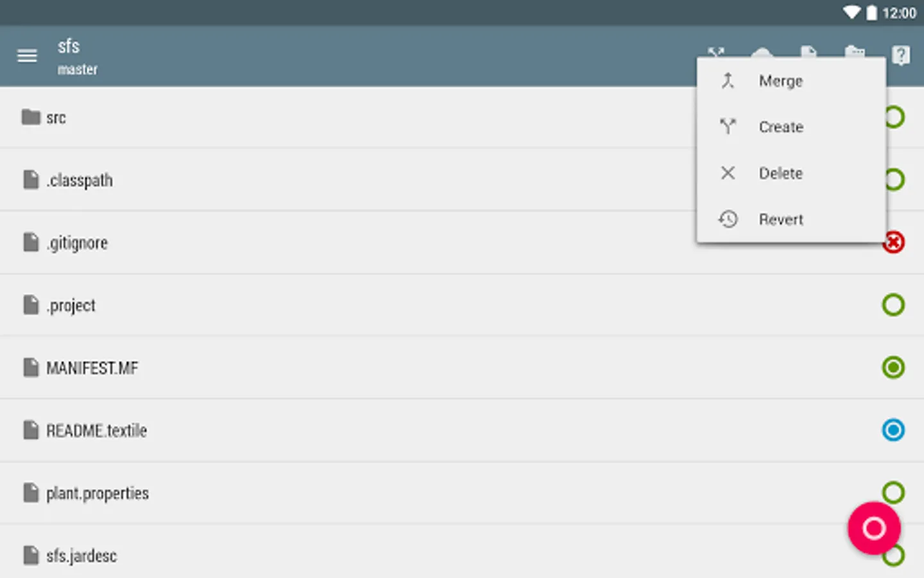Toggle the plant.properties status circle

(893, 492)
